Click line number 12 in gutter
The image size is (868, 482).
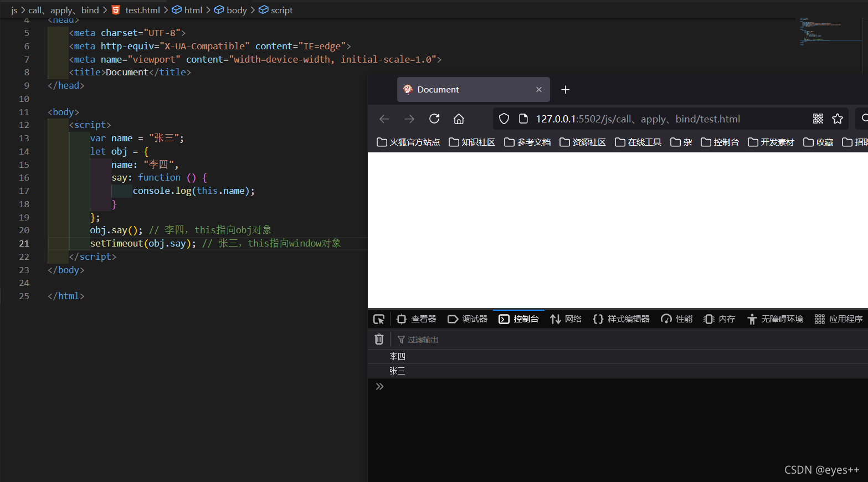[x=24, y=125]
